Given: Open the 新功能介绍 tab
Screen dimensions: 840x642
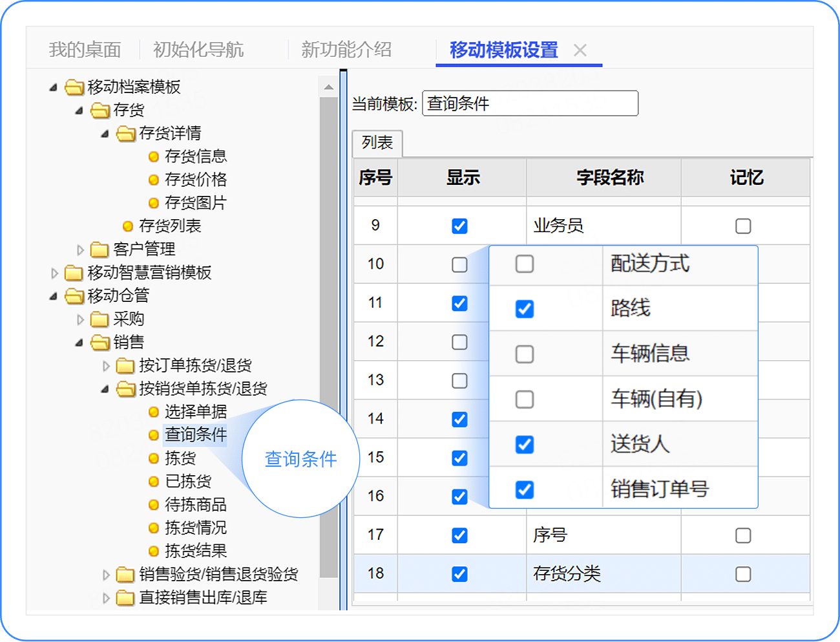Looking at the screenshot, I should 346,50.
